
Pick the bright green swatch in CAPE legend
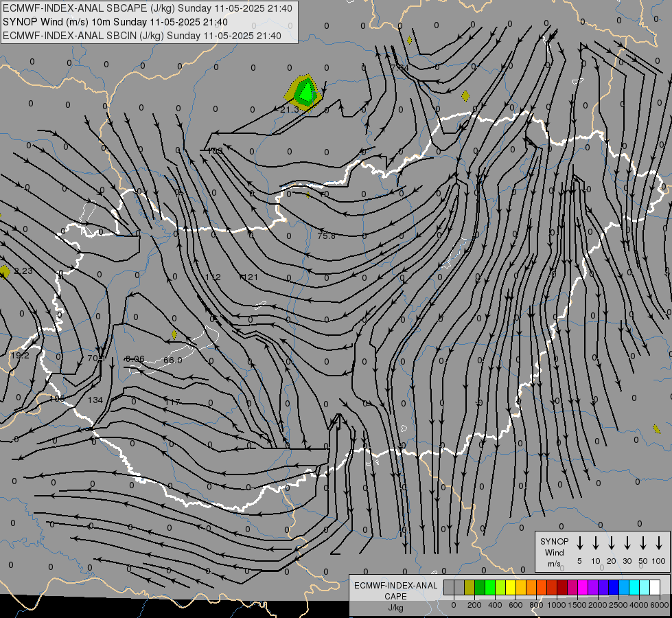(x=490, y=587)
